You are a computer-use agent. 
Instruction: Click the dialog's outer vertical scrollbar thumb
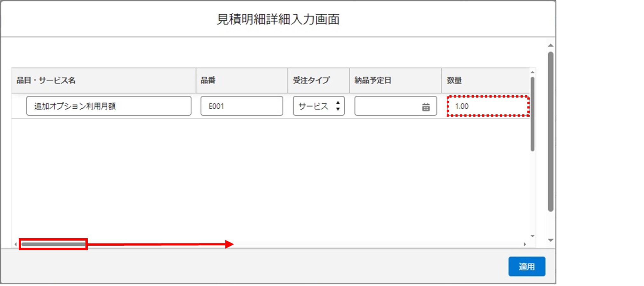point(551,131)
